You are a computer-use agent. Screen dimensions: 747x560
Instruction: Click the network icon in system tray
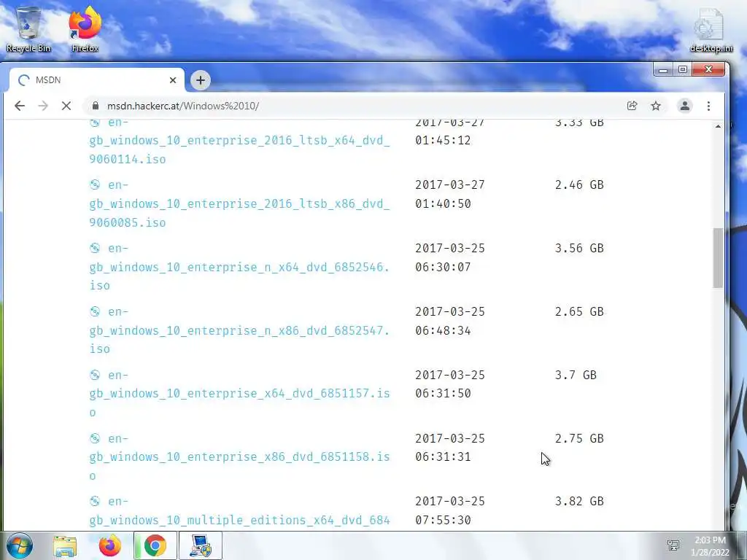click(x=673, y=545)
